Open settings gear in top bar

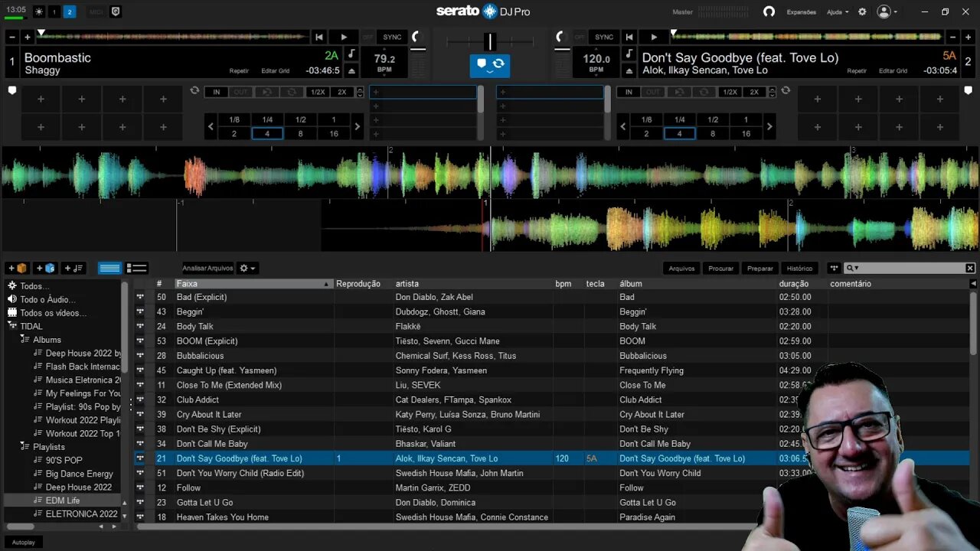click(x=862, y=11)
